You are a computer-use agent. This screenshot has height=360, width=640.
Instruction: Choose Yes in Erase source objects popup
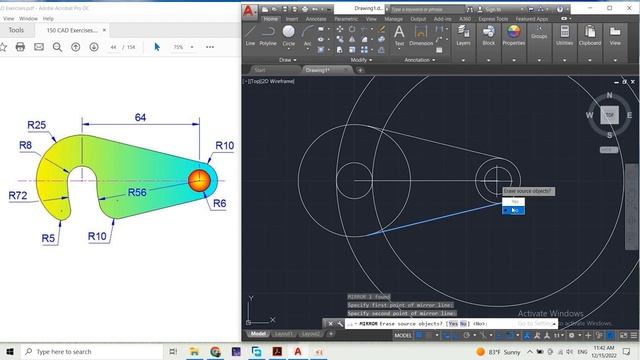click(x=513, y=202)
